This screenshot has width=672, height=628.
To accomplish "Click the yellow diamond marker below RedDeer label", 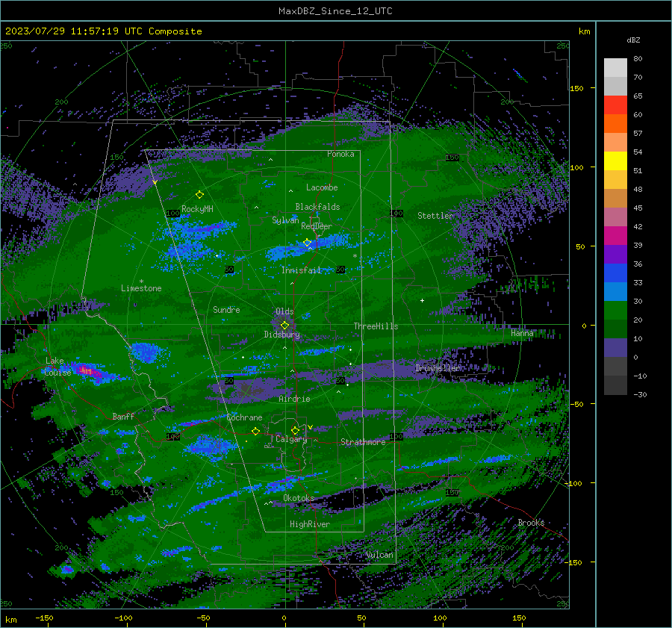I will pos(307,243).
